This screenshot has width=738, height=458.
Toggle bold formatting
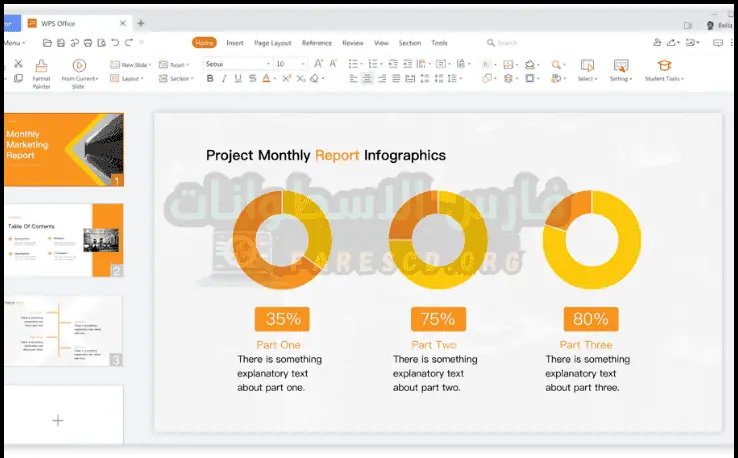(x=210, y=78)
